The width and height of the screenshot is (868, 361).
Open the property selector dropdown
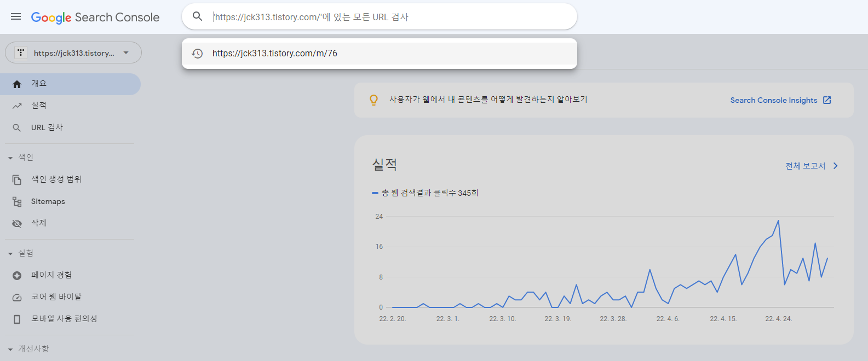73,53
